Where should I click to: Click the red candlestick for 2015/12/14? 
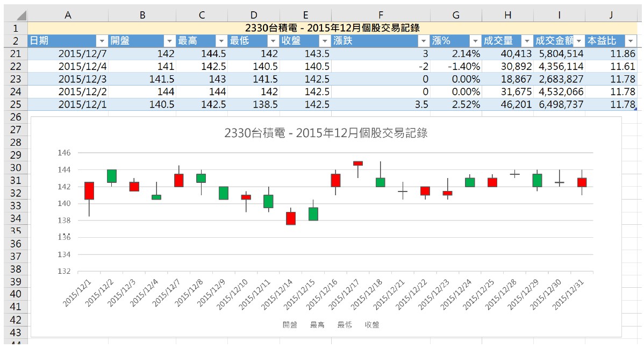click(291, 218)
